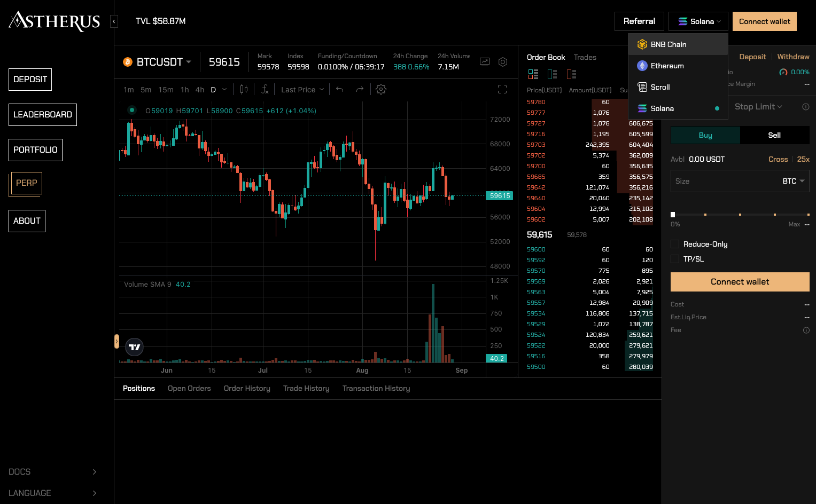Viewport: 816px width, 504px height.
Task: Click the TradingView logo on chart
Action: [x=135, y=347]
